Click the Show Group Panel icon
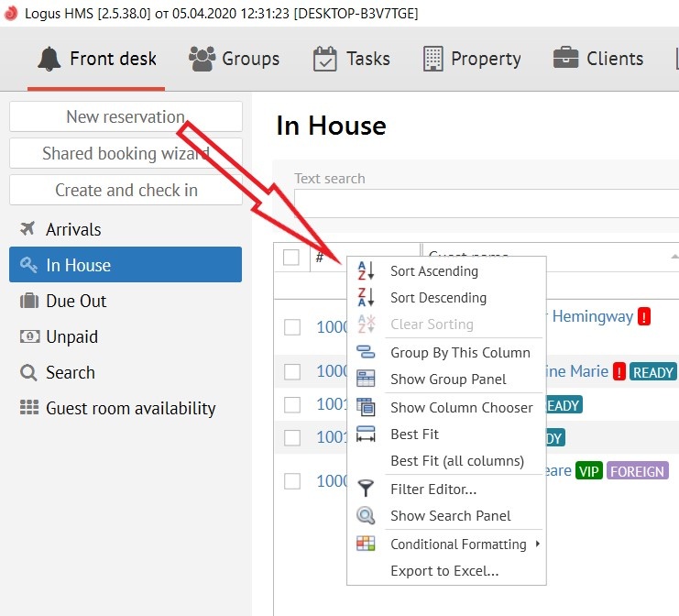Viewport: 679px width, 616px height. tap(366, 379)
